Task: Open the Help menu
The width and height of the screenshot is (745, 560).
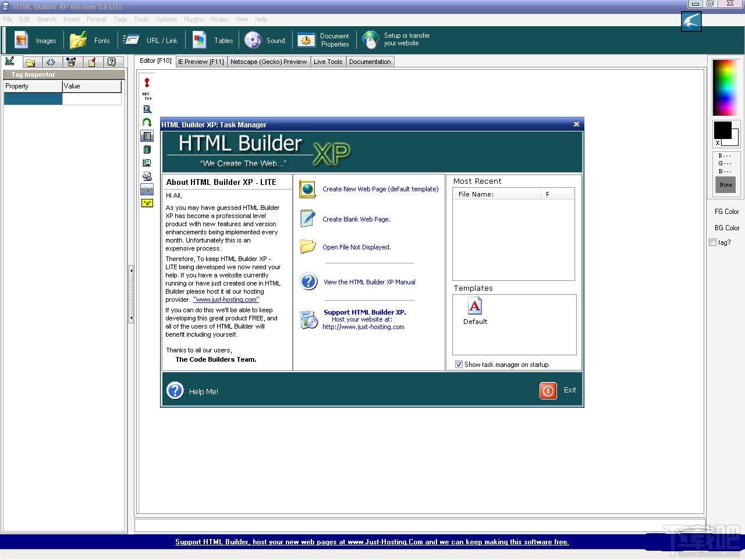Action: pos(261,19)
